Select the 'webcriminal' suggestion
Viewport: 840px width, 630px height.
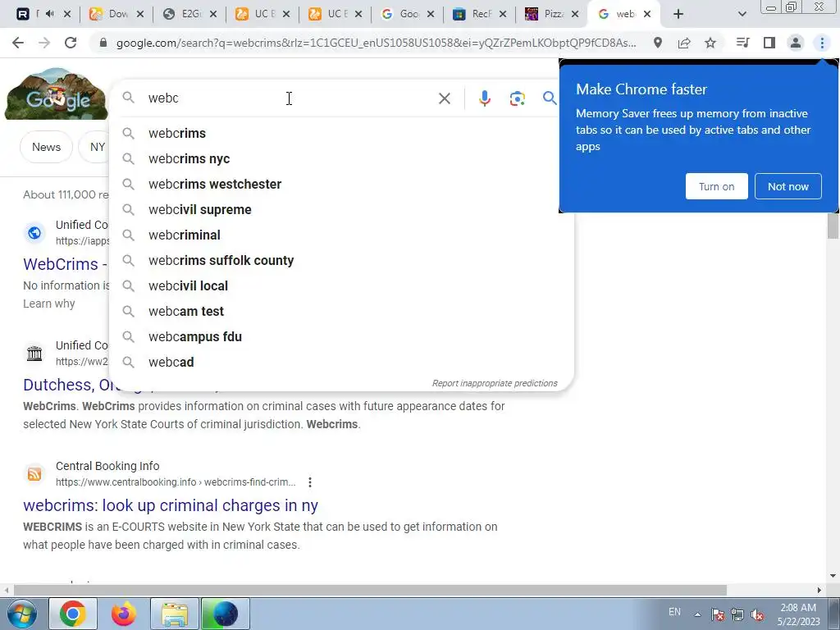[341, 235]
